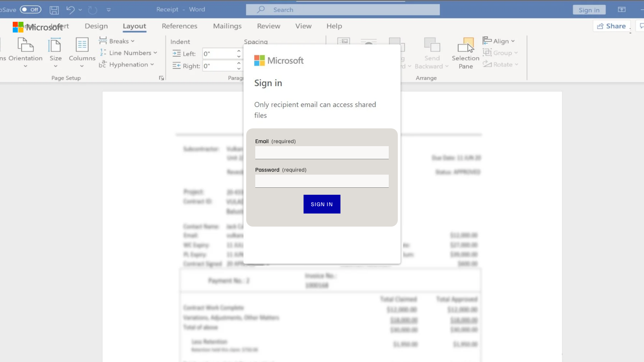644x362 pixels.
Task: Open the Ribbon Display Options icon
Action: coord(622,10)
